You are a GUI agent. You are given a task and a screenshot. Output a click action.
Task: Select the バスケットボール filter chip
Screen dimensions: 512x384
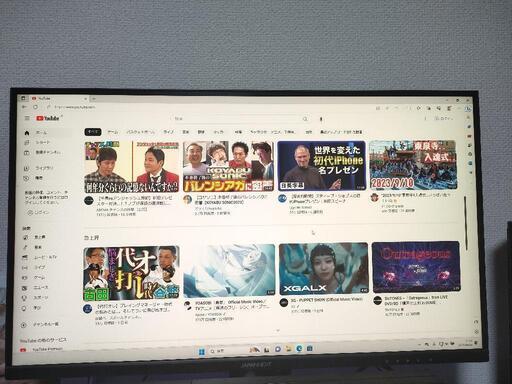pos(140,132)
